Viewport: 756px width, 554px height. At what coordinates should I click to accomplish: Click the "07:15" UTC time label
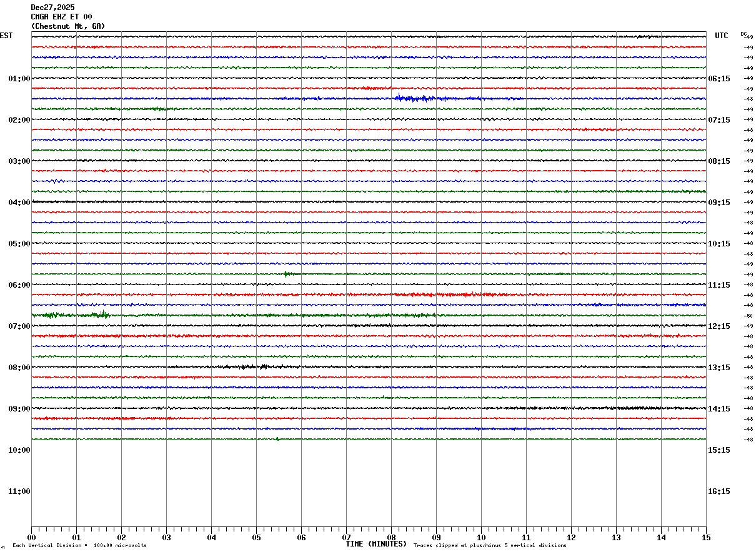(x=719, y=120)
